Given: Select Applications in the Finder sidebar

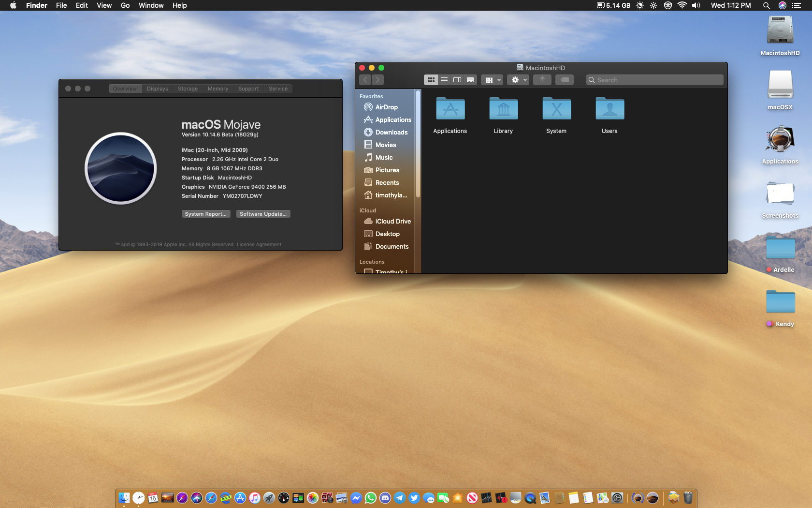Looking at the screenshot, I should (388, 120).
